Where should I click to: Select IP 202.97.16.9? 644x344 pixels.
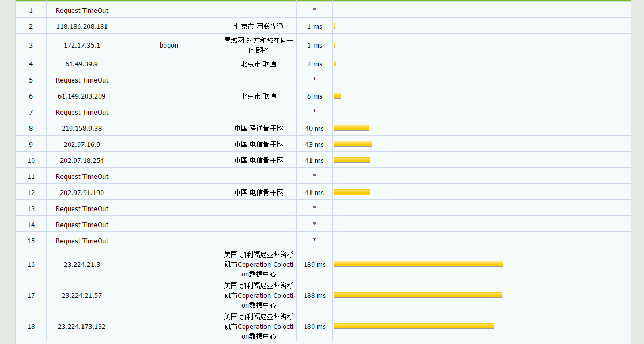click(82, 144)
